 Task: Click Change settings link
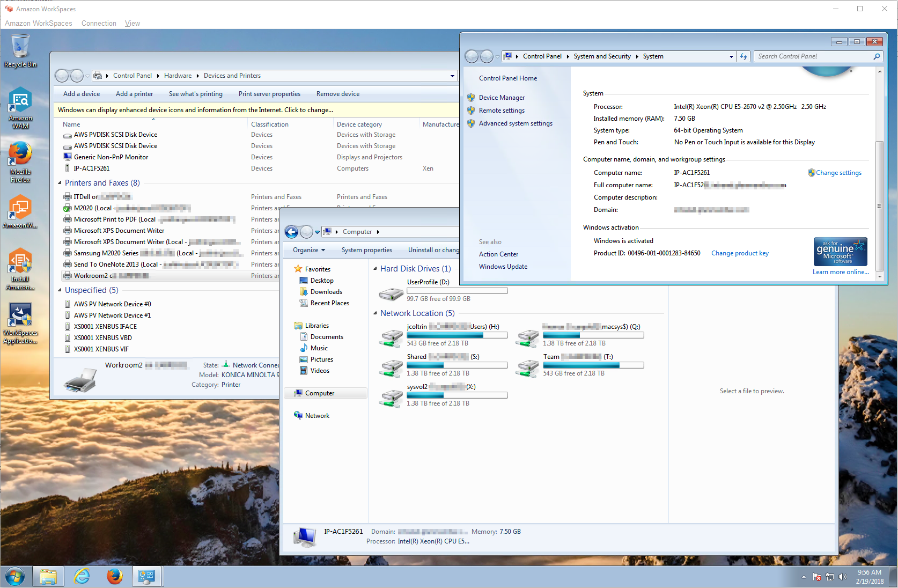click(838, 173)
